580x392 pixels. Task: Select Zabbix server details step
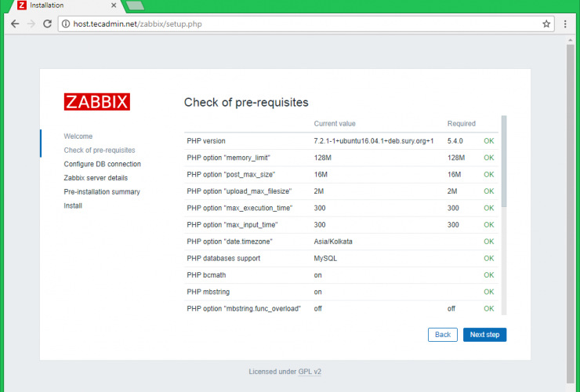pos(96,178)
